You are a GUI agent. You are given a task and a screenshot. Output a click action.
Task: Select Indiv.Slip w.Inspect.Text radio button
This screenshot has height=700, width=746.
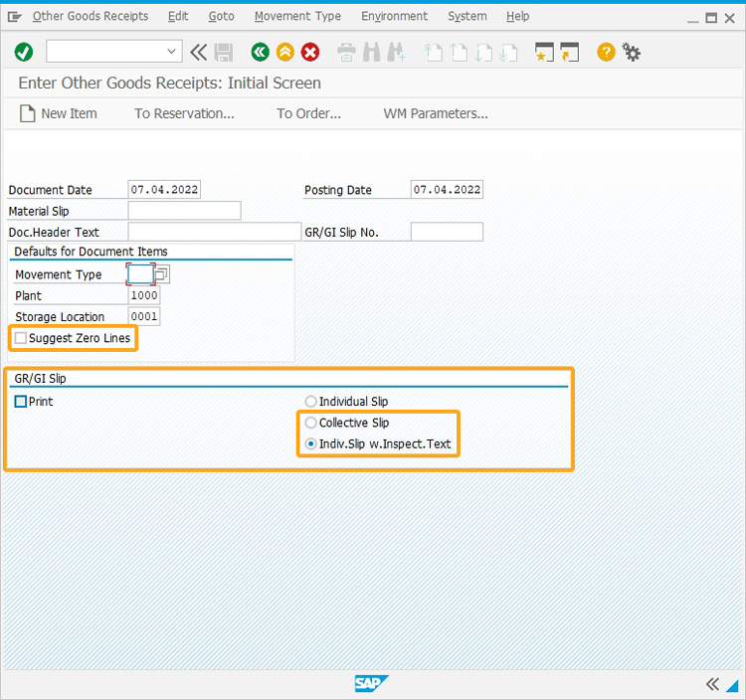point(310,443)
